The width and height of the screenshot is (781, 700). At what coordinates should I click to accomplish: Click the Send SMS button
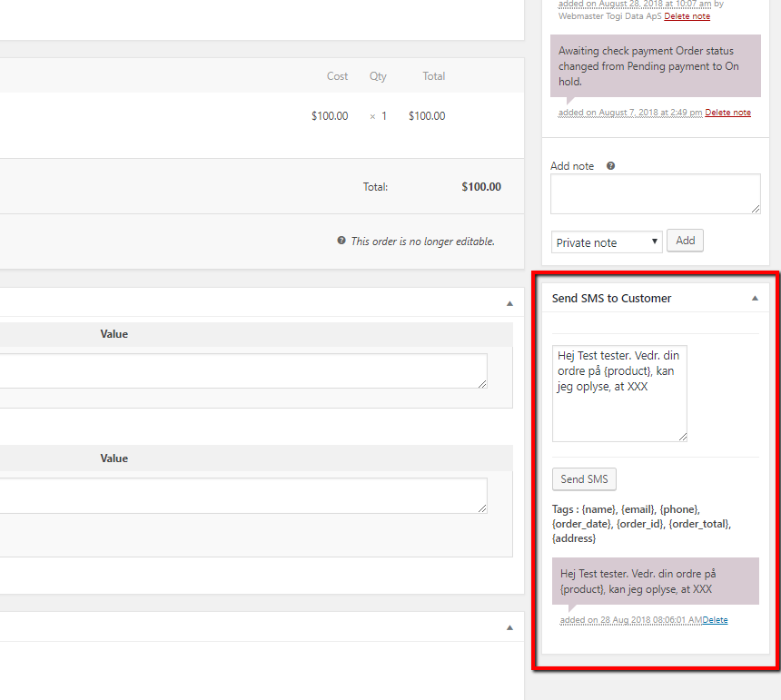pyautogui.click(x=584, y=479)
